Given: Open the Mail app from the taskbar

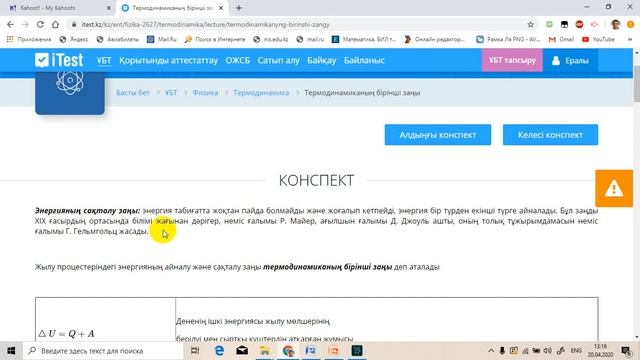Looking at the screenshot, I should [242, 351].
